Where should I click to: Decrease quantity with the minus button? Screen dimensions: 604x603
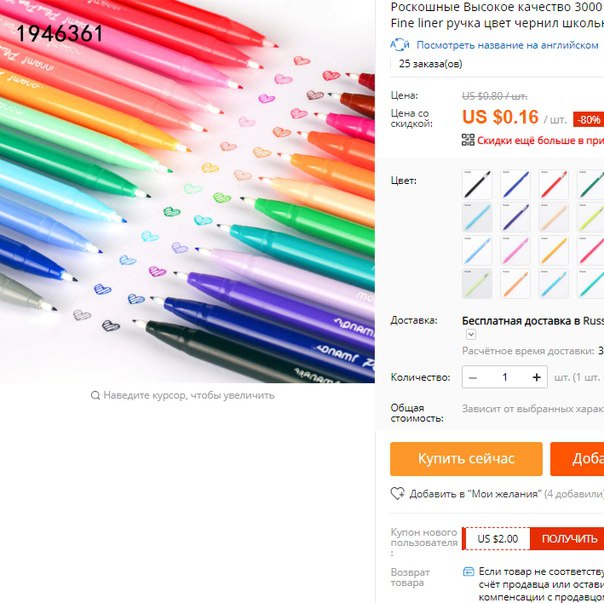tap(473, 377)
